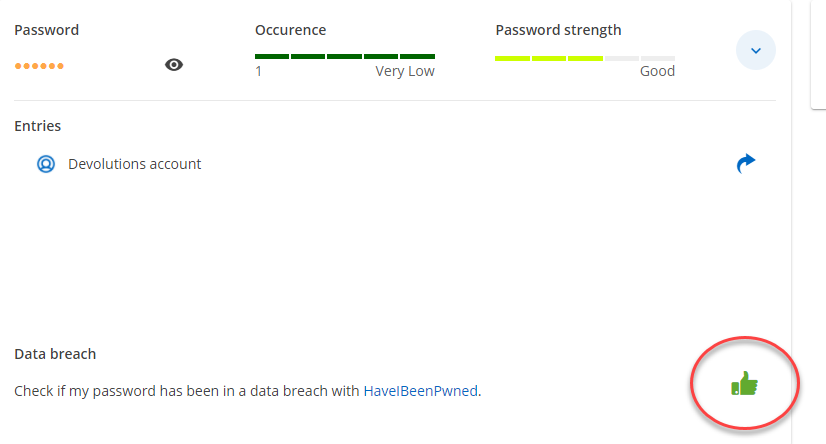Click the Occurence column label
826x444 pixels.
(290, 30)
